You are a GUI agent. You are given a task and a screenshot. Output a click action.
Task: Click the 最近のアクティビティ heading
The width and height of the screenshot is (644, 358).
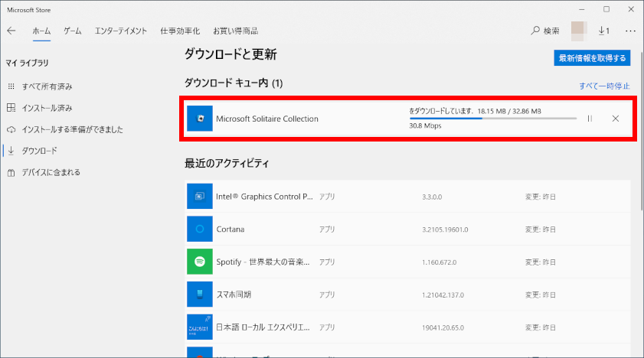(x=227, y=163)
